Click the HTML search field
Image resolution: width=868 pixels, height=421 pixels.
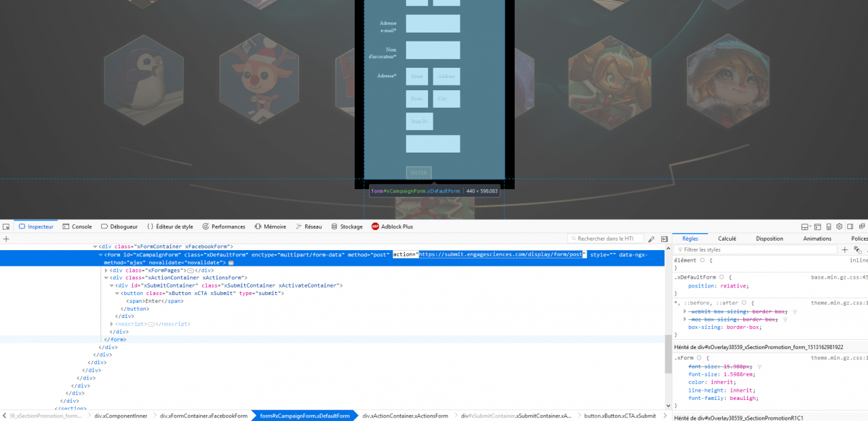pos(606,239)
